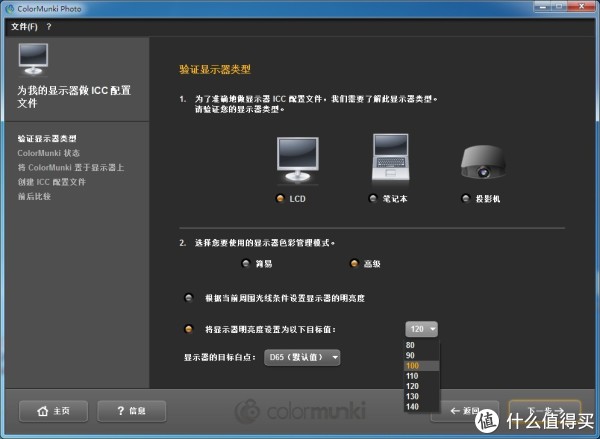Image resolution: width=600 pixels, height=439 pixels.
Task: Pick 130 in luminance list
Action: pos(421,396)
